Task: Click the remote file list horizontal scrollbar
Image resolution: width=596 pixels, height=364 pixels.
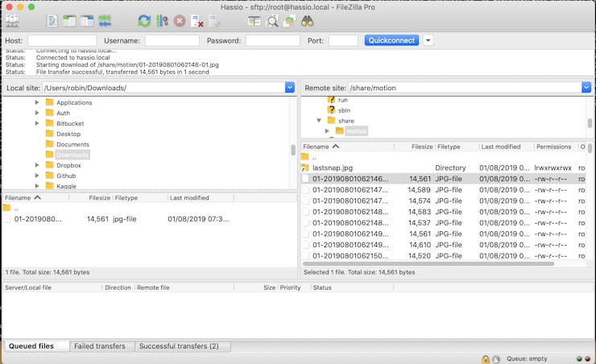Action: point(428,263)
